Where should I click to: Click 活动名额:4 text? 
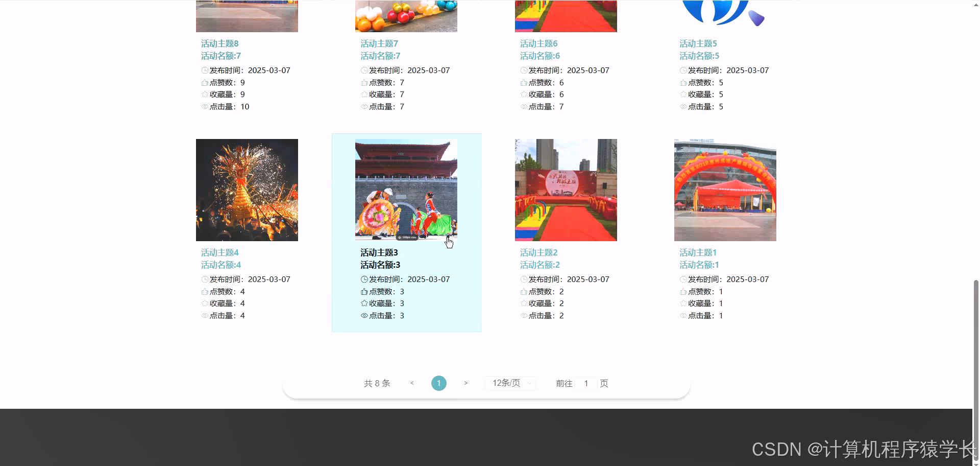[221, 265]
